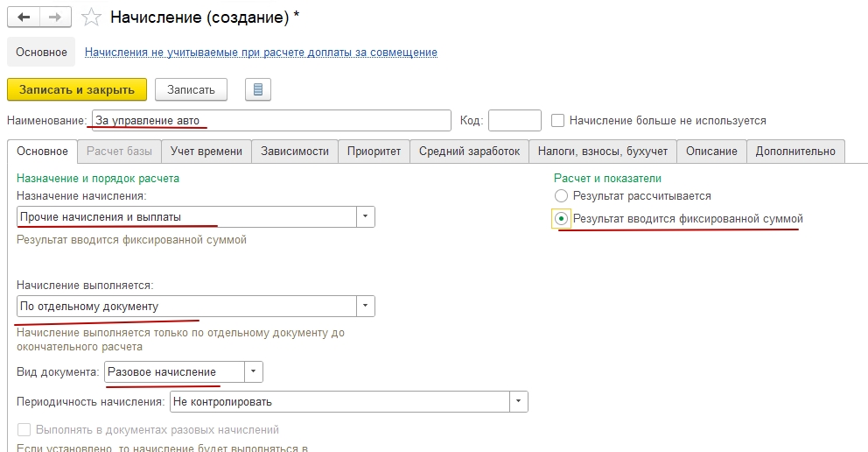Go to 'Налоги, взносы, бухучет' tab

(603, 152)
